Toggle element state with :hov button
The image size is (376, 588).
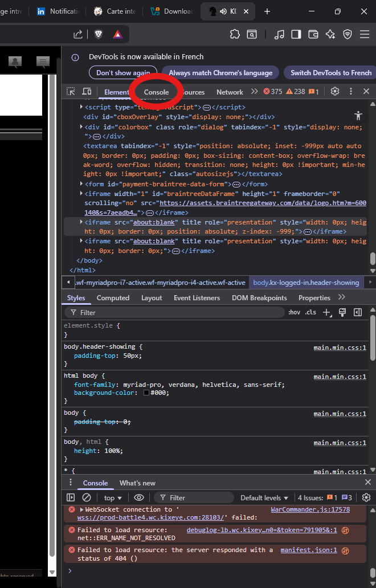point(294,312)
